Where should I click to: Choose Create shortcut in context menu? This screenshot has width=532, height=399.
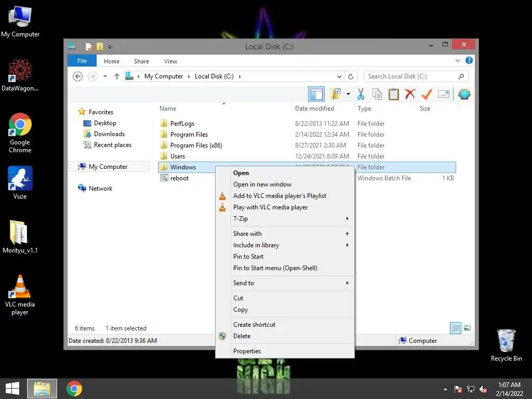pos(285,325)
